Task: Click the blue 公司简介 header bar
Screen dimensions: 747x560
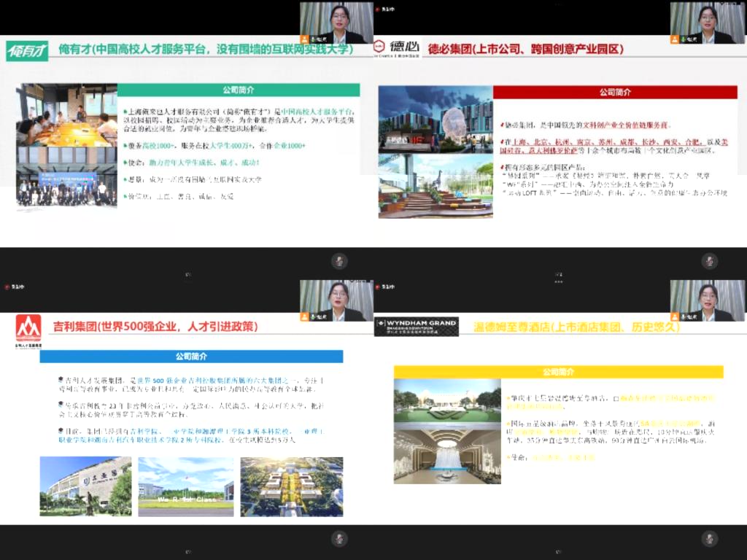Action: point(191,357)
